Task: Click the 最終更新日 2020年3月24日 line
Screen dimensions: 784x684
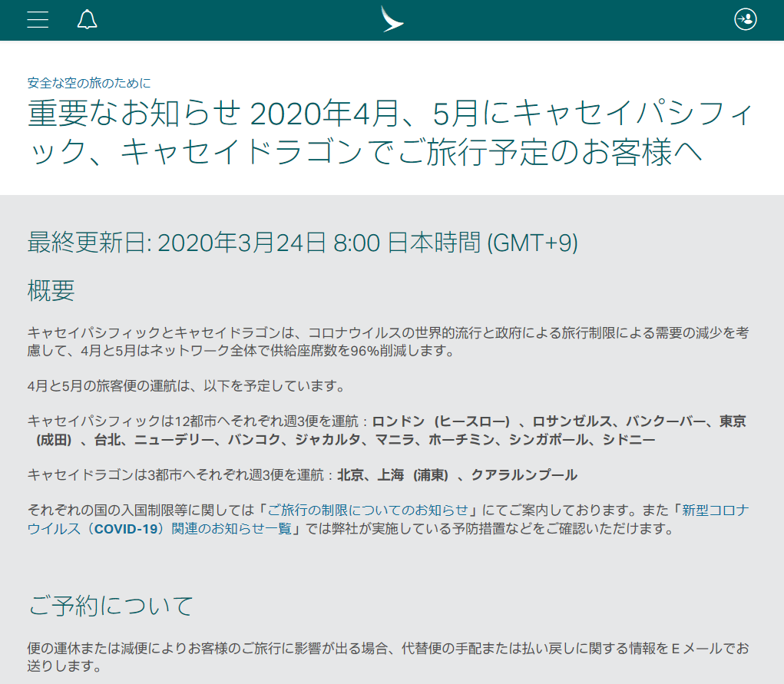Action: (x=303, y=243)
